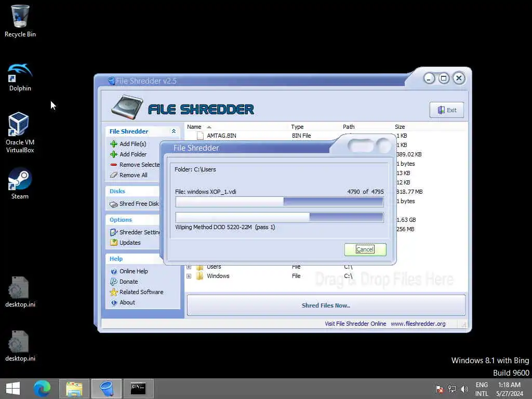Sort file list by Size column
532x399 pixels.
[x=400, y=127]
